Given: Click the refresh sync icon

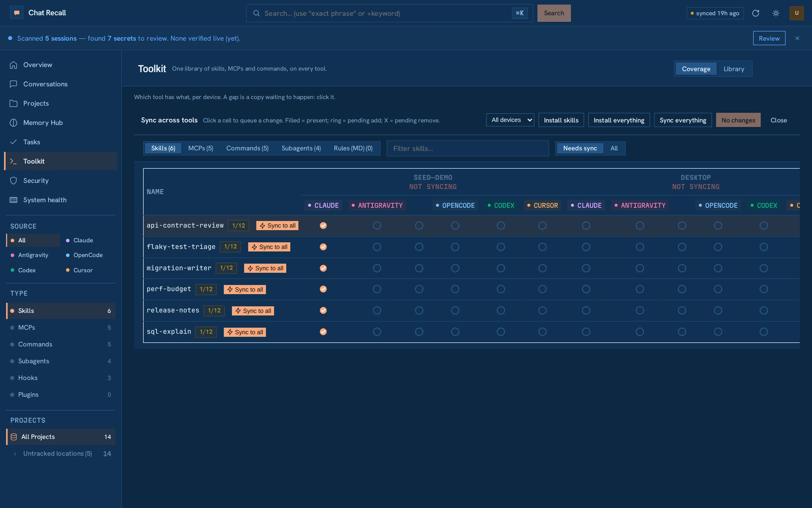Looking at the screenshot, I should coord(756,13).
